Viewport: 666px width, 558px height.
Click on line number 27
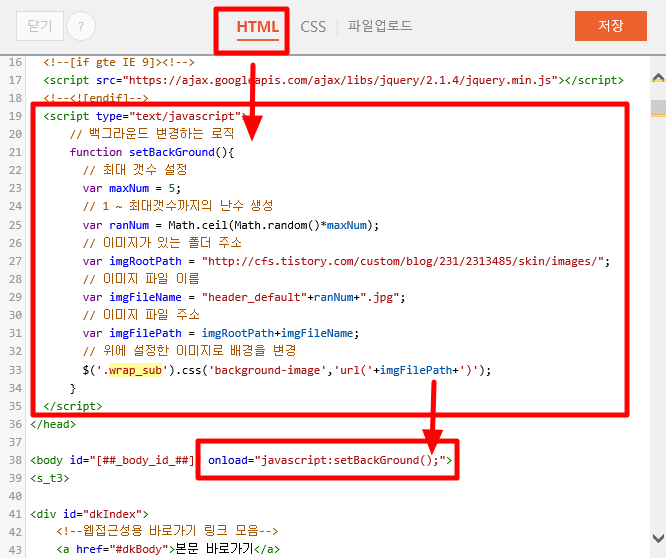click(15, 261)
